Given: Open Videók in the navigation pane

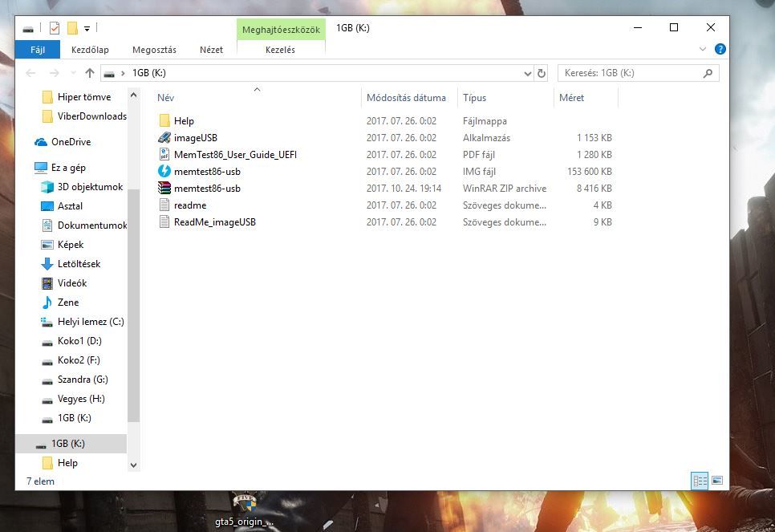Looking at the screenshot, I should click(x=71, y=283).
